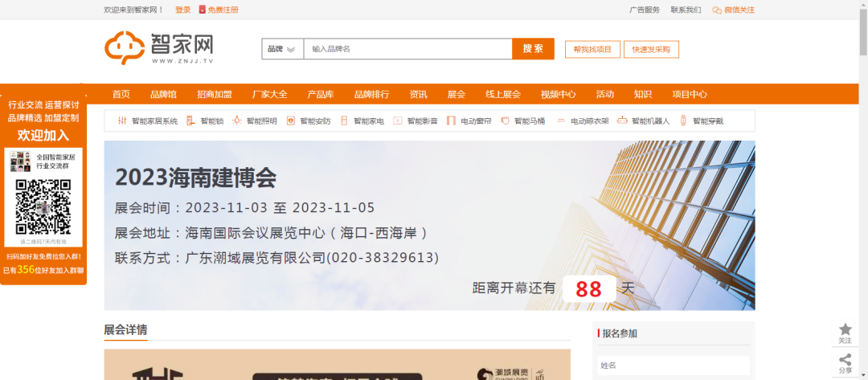This screenshot has height=380, width=868.
Task: Click the 电动窗帘 curtain icon
Action: pyautogui.click(x=451, y=121)
